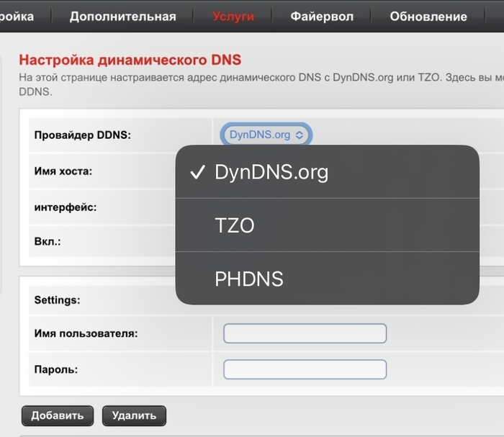Open the Дополнительная tab
504x437 pixels.
pos(122,17)
